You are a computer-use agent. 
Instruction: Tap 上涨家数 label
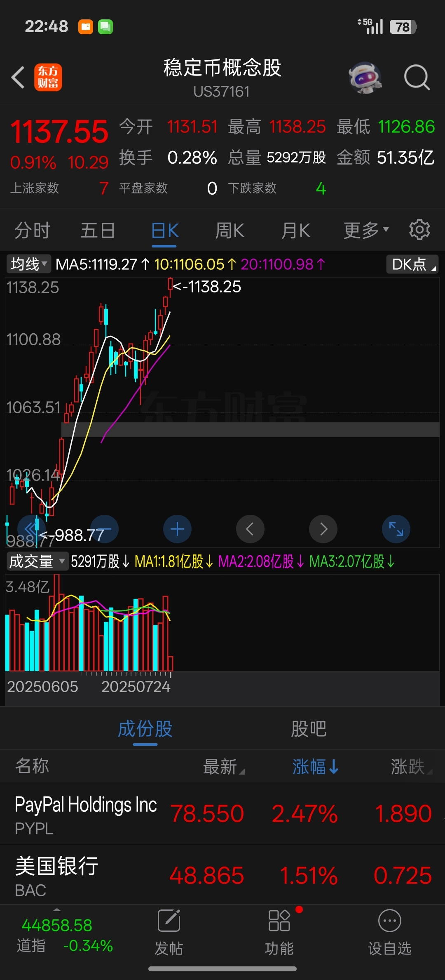pyautogui.click(x=35, y=188)
